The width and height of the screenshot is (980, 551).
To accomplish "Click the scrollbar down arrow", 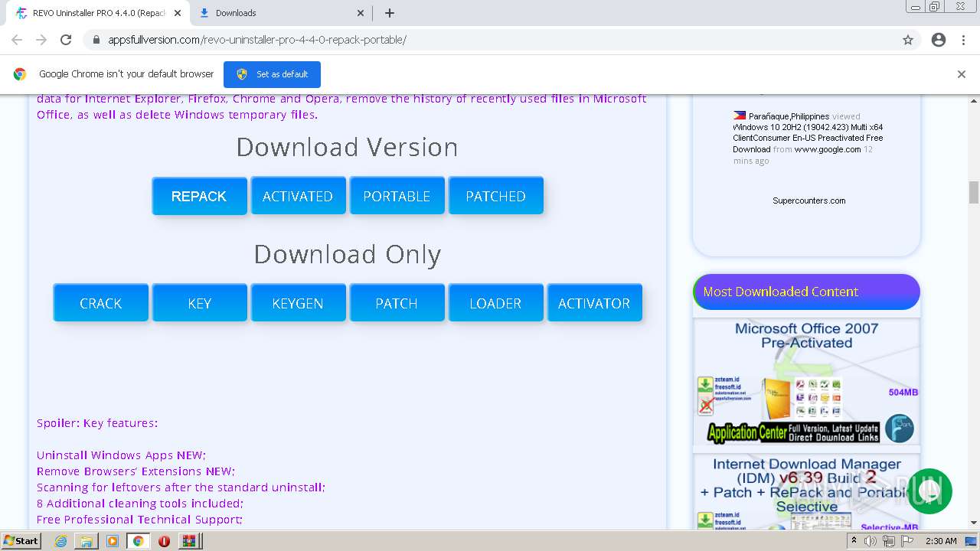I will tap(974, 523).
